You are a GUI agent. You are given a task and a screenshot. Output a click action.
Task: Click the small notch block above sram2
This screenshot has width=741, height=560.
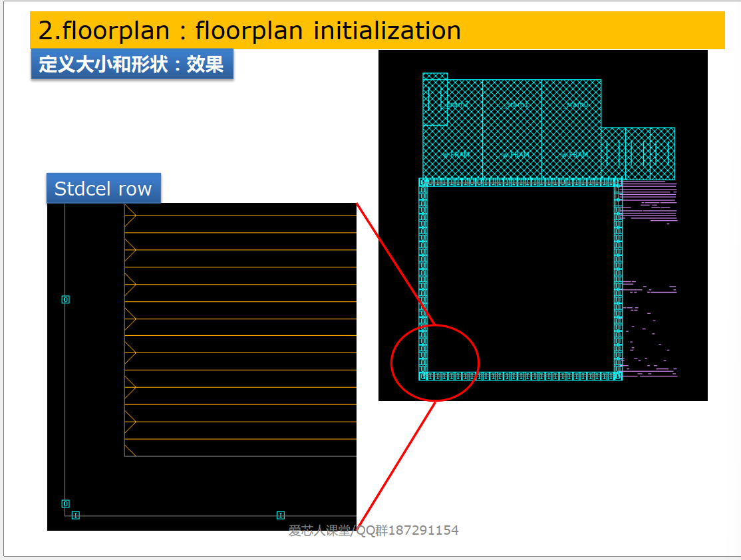tap(436, 74)
